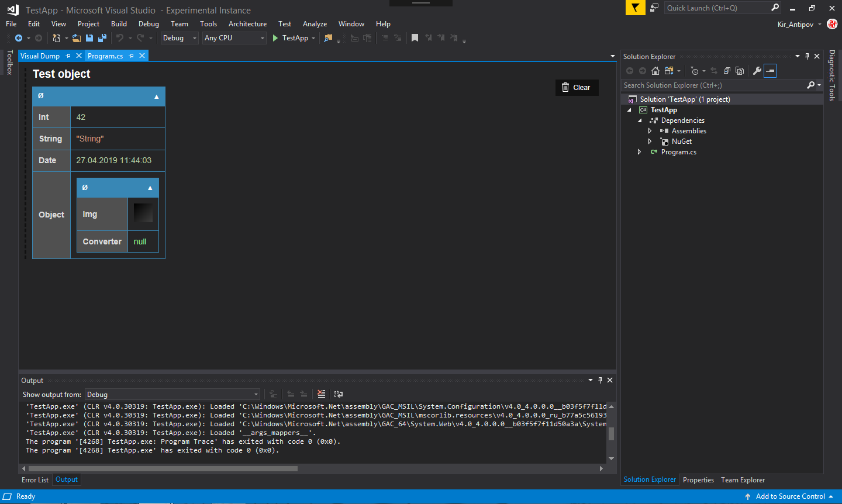Open the Architecture menu
Image resolution: width=842 pixels, height=504 pixels.
(247, 24)
